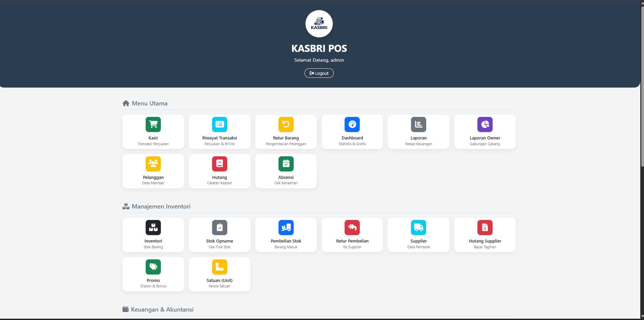Screen dimensions: 644x320
Task: Open Hutang Supplier invoice icon
Action: [x=485, y=228]
